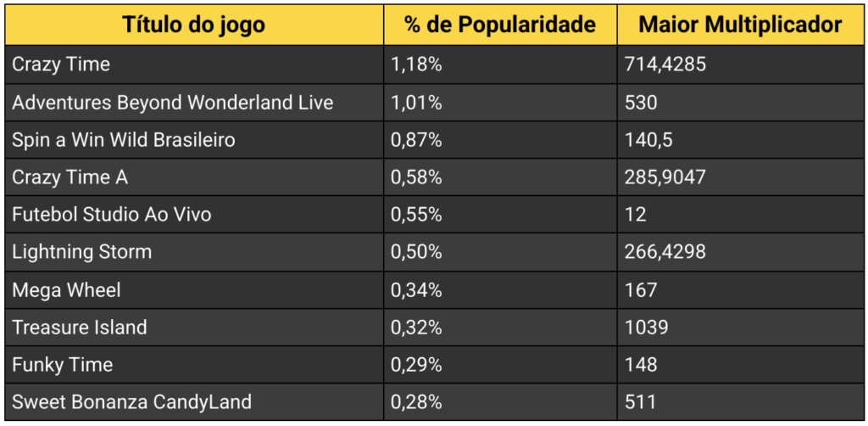Select the Treasure Island title cell
The image size is (868, 426).
click(x=80, y=328)
